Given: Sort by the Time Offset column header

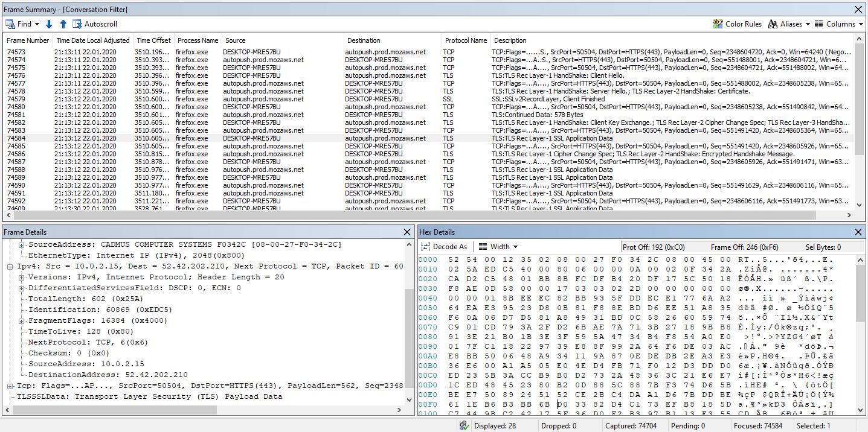Looking at the screenshot, I should click(x=153, y=40).
